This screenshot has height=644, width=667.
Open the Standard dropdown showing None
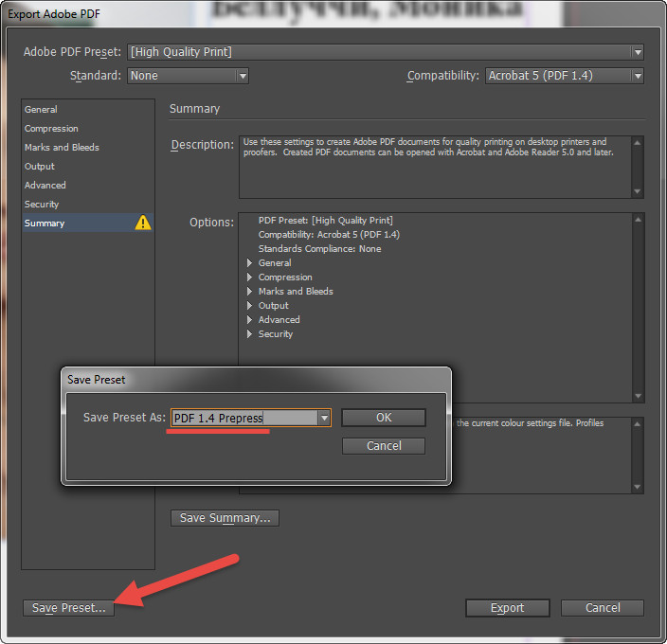pyautogui.click(x=188, y=76)
